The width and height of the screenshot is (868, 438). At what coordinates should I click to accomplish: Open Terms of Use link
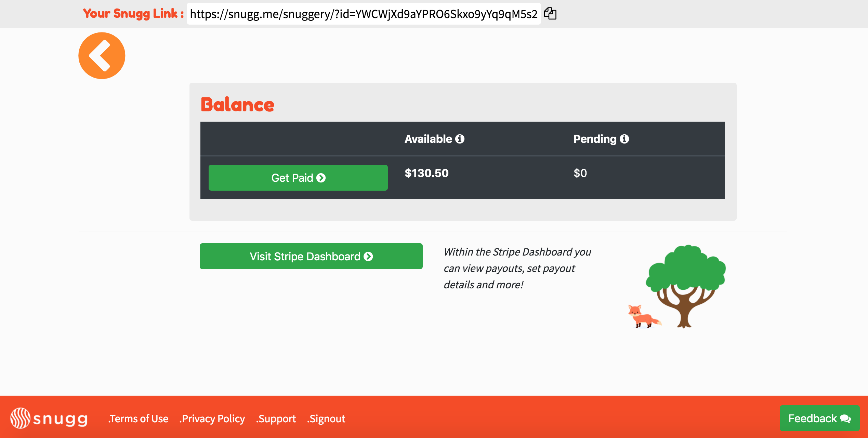[x=138, y=419]
